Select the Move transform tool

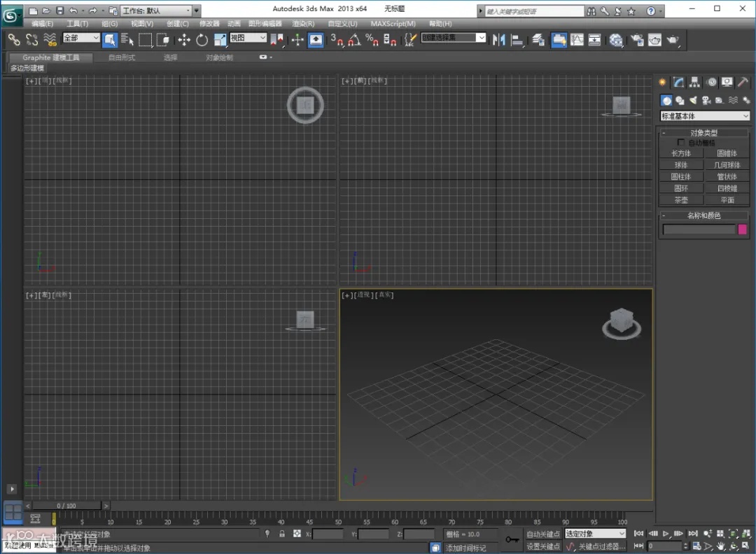184,40
